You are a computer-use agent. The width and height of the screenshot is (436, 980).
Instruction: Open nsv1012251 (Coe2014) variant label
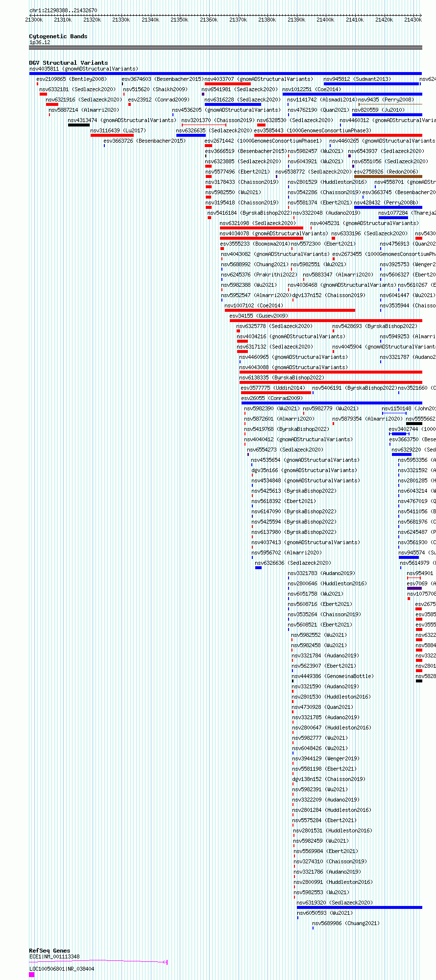[x=312, y=90]
